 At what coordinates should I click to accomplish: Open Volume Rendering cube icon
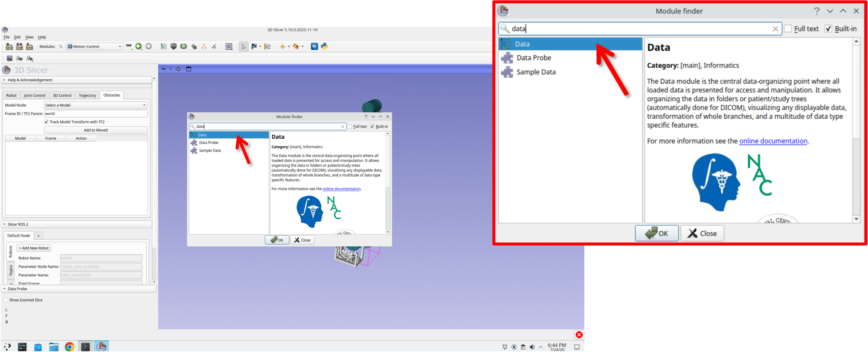coord(174,46)
